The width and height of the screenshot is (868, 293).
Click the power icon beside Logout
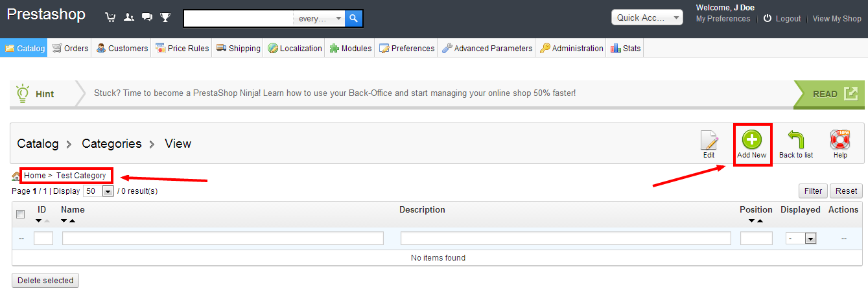tap(768, 19)
